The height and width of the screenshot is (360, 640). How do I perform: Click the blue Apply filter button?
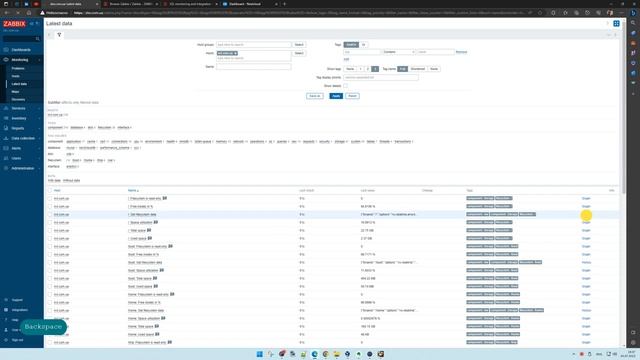click(336, 96)
